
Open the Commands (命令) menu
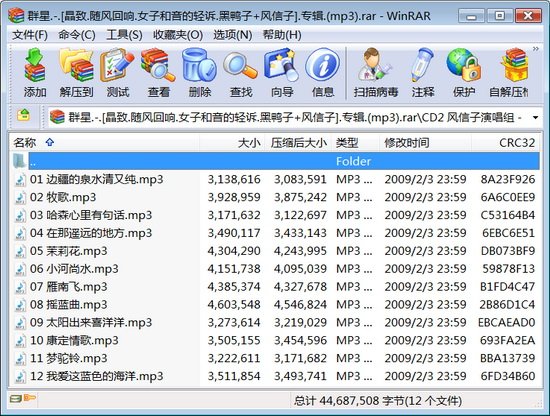point(77,35)
